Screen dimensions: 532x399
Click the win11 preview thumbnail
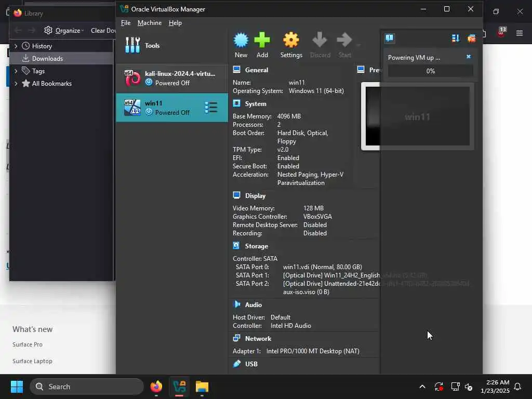[417, 116]
